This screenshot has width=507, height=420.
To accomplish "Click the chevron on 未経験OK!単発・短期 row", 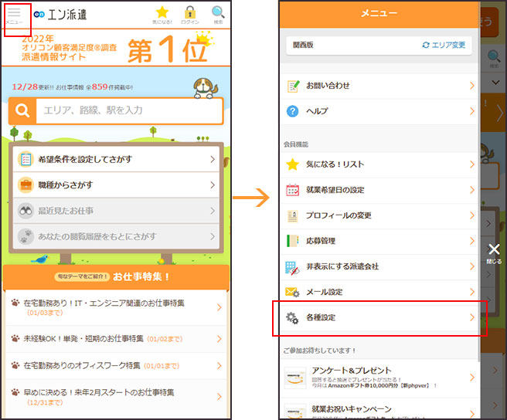I will 219,339.
